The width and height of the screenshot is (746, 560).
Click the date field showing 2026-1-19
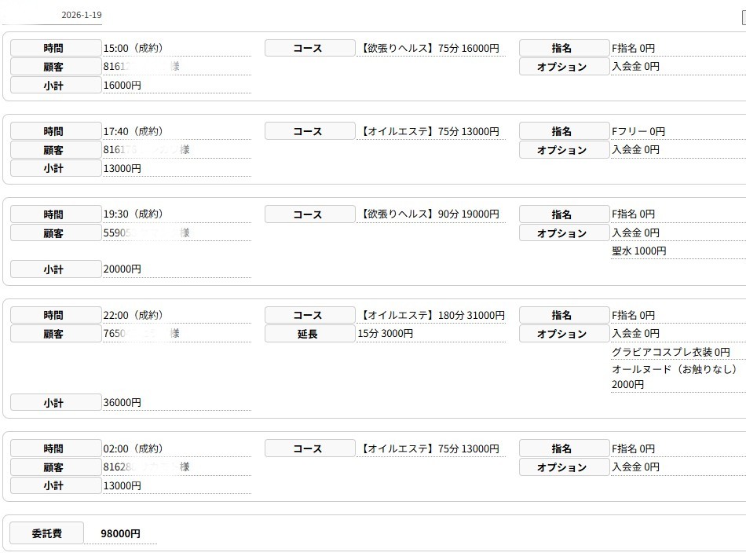(x=81, y=15)
